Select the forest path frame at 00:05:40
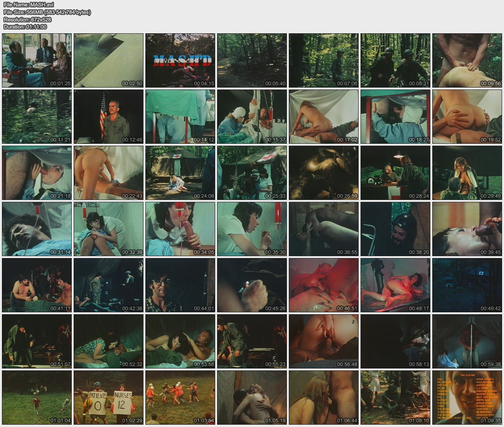The width and height of the screenshot is (504, 427). click(252, 60)
